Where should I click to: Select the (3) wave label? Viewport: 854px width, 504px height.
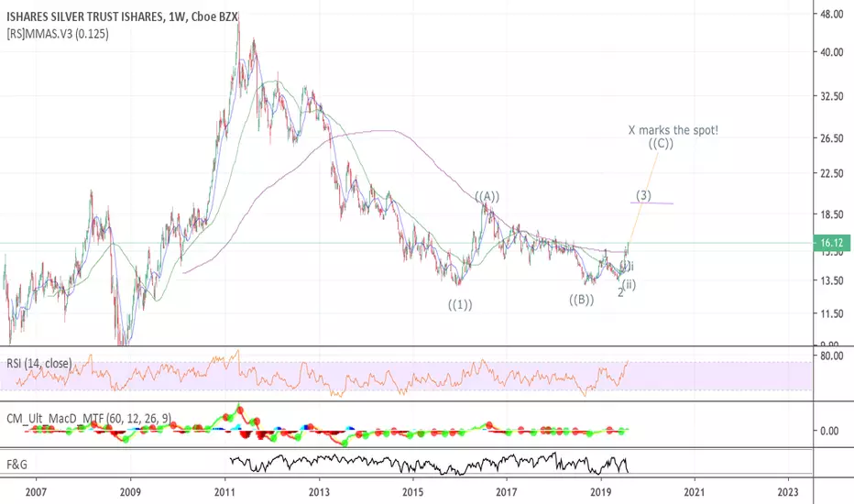pyautogui.click(x=643, y=195)
